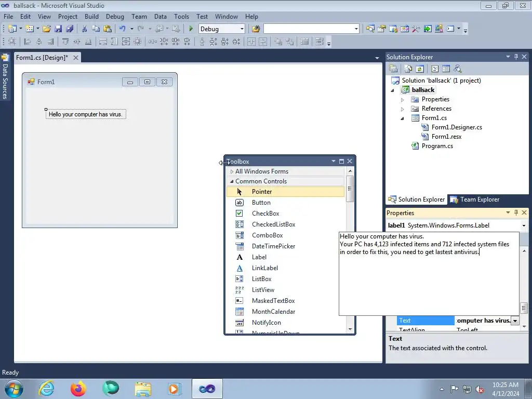Click View Designer icon in Solution Explorer

[446, 69]
